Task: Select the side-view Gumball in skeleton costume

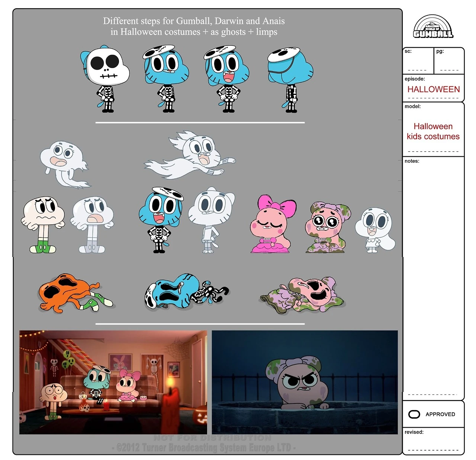Action: tap(290, 80)
